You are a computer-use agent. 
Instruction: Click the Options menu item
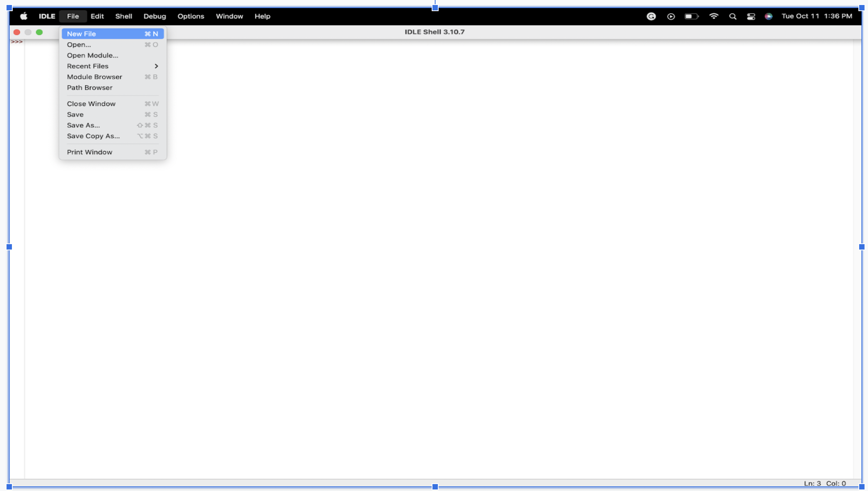point(191,16)
